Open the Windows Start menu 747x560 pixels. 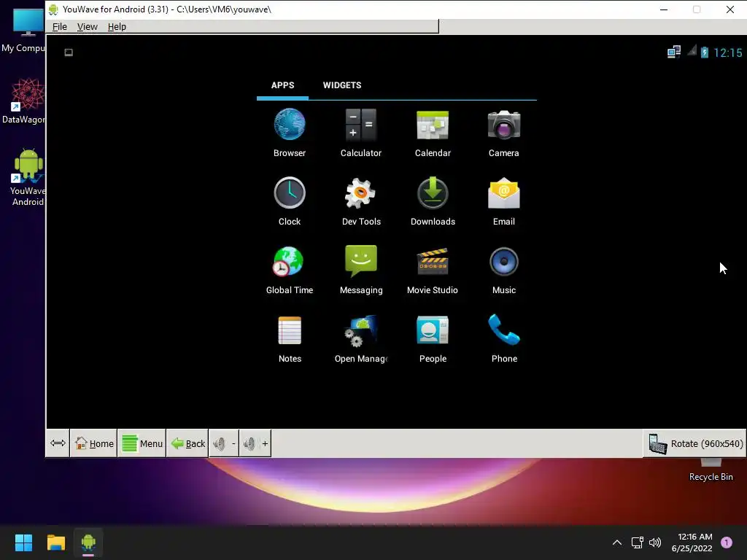[23, 542]
